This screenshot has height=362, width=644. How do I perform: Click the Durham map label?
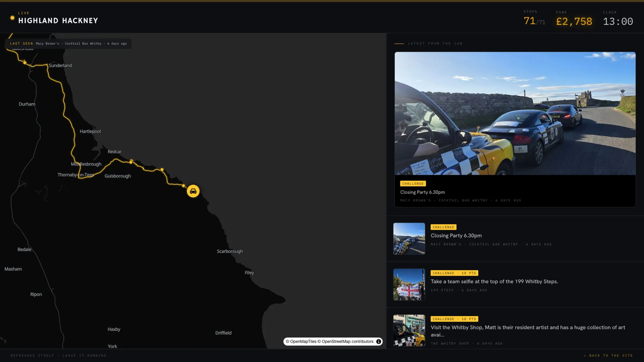[x=27, y=104]
